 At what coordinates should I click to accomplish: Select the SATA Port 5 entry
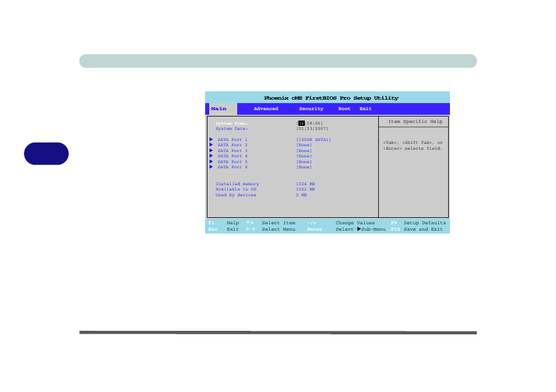click(x=233, y=161)
